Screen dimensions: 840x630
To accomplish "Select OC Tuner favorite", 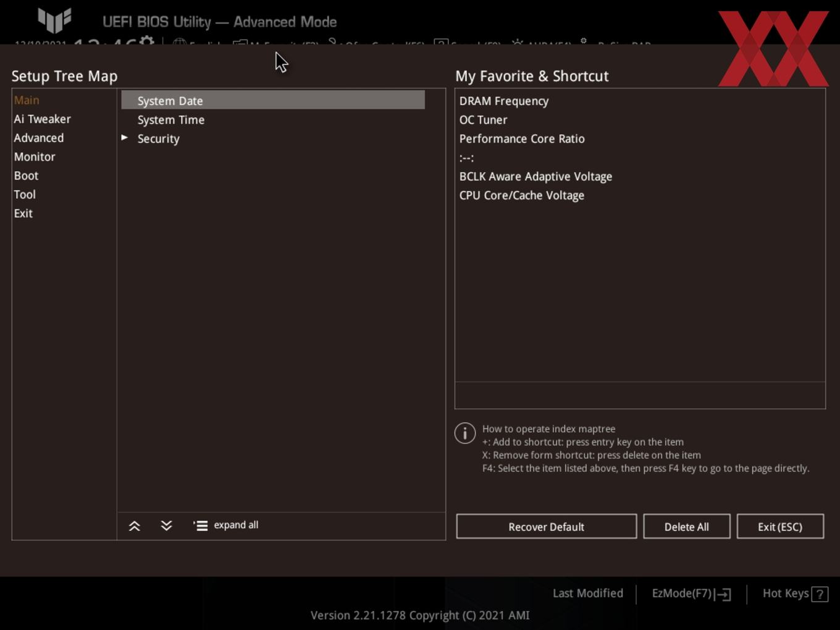I will coord(484,120).
